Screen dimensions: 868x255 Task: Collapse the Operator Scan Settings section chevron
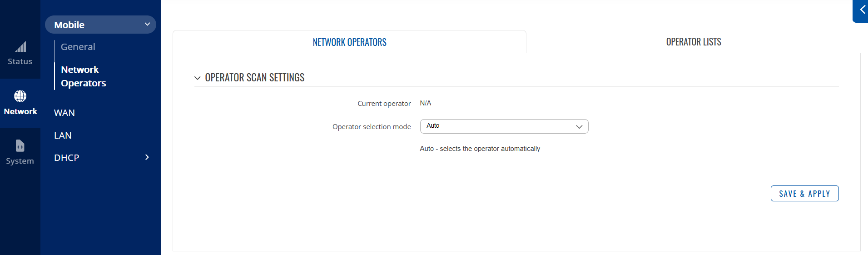tap(198, 78)
